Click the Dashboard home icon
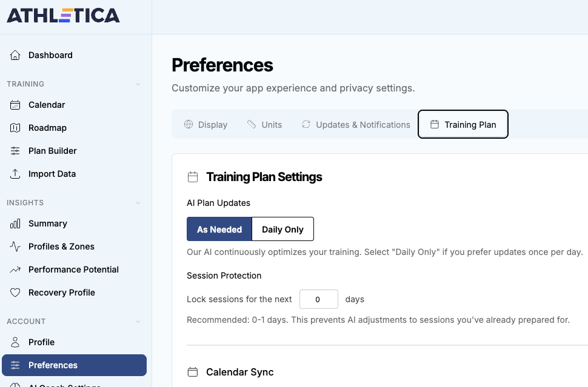This screenshot has height=387, width=588. tap(16, 55)
